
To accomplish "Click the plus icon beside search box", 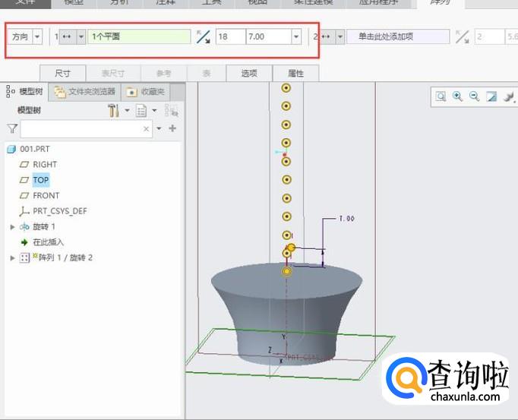I will point(172,129).
